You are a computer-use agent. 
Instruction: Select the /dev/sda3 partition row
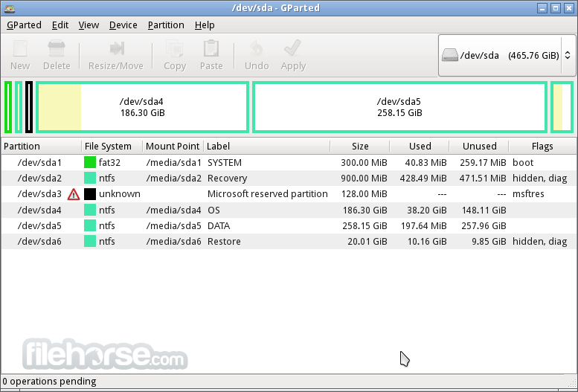(289, 194)
